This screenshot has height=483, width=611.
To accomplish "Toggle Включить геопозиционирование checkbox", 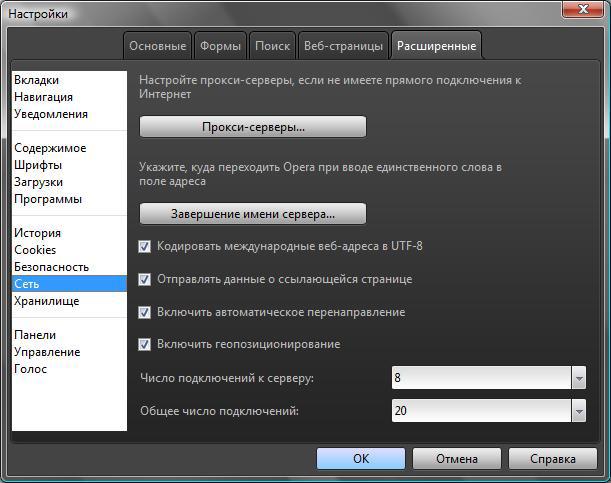I will click(x=145, y=345).
